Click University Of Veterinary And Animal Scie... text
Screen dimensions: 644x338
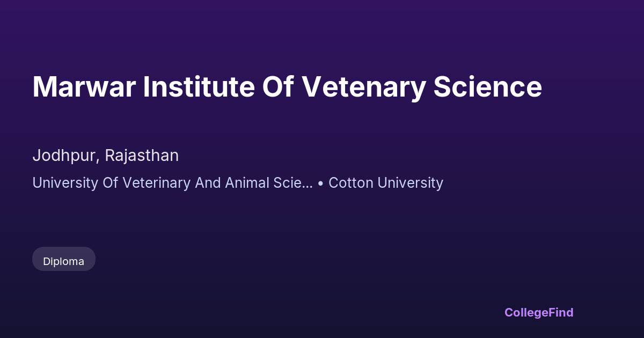(x=172, y=183)
